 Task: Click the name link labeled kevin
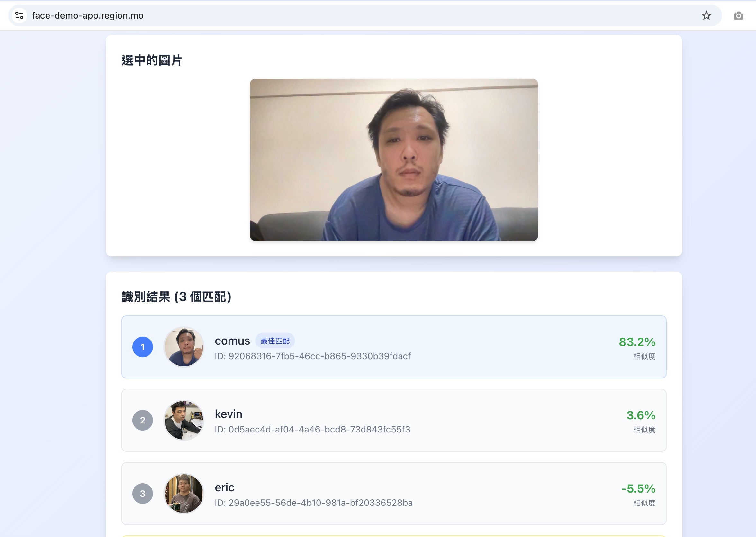coord(229,414)
